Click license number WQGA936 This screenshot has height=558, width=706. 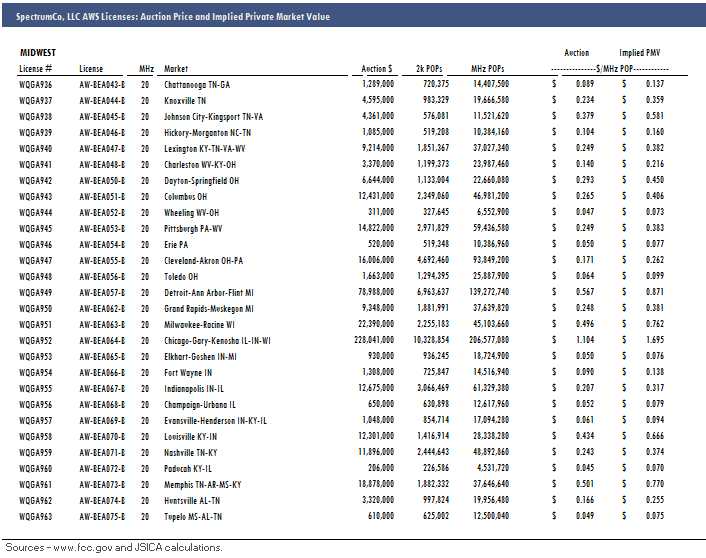tap(36, 84)
